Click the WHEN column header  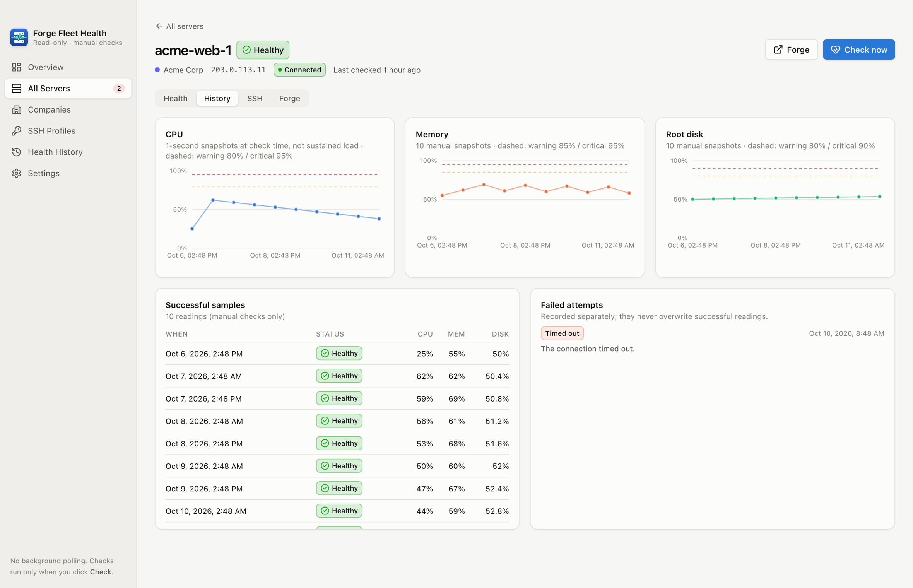pyautogui.click(x=177, y=334)
